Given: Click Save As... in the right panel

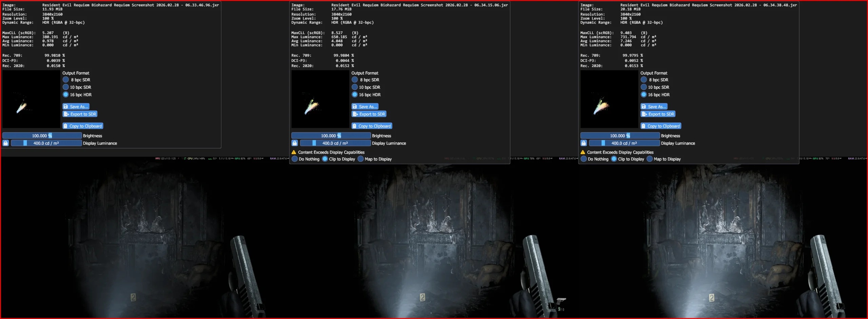Looking at the screenshot, I should click(x=654, y=106).
